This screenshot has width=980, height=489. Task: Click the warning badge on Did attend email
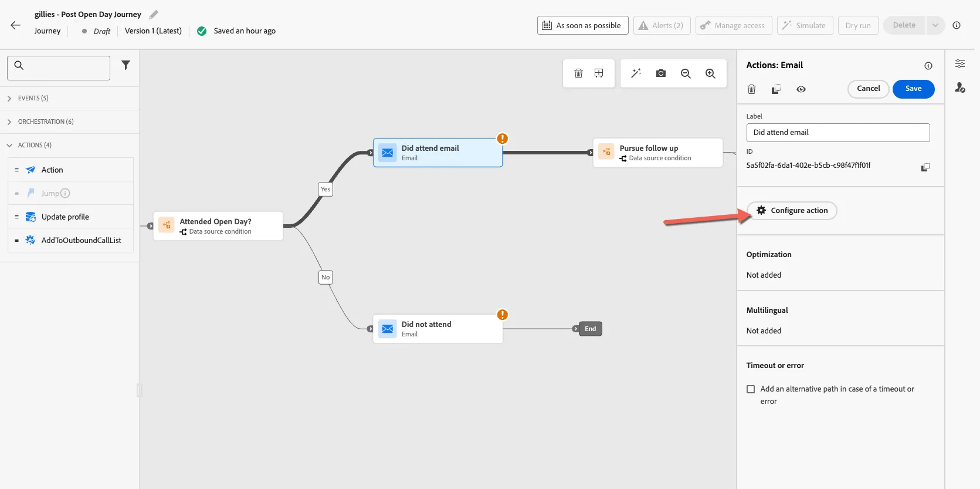point(503,139)
